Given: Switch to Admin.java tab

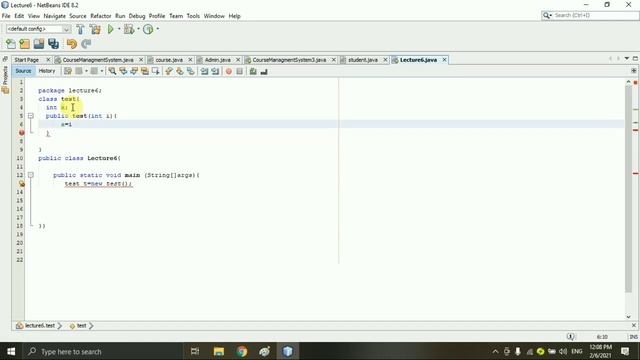Looking at the screenshot, I should click(x=218, y=60).
